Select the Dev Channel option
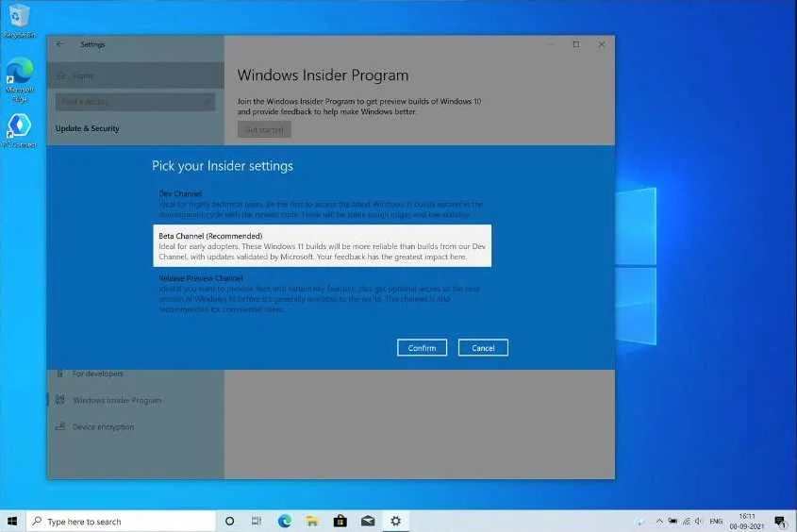Screen dimensions: 797x532 323,204
